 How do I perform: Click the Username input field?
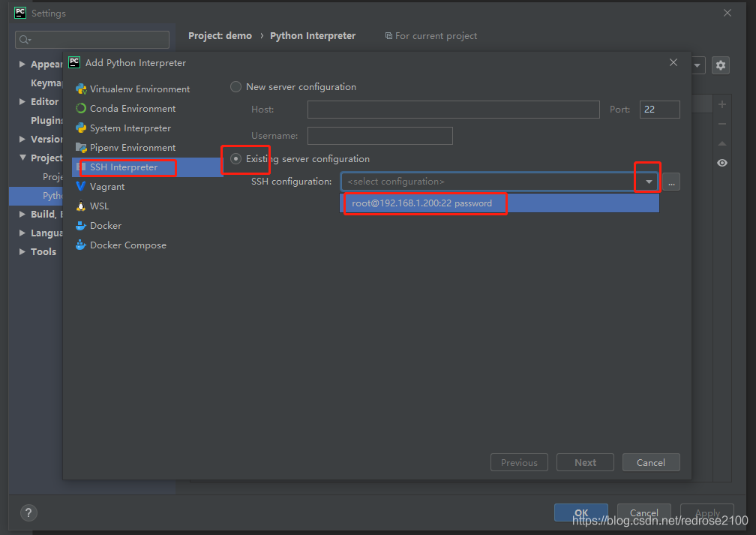coord(380,136)
